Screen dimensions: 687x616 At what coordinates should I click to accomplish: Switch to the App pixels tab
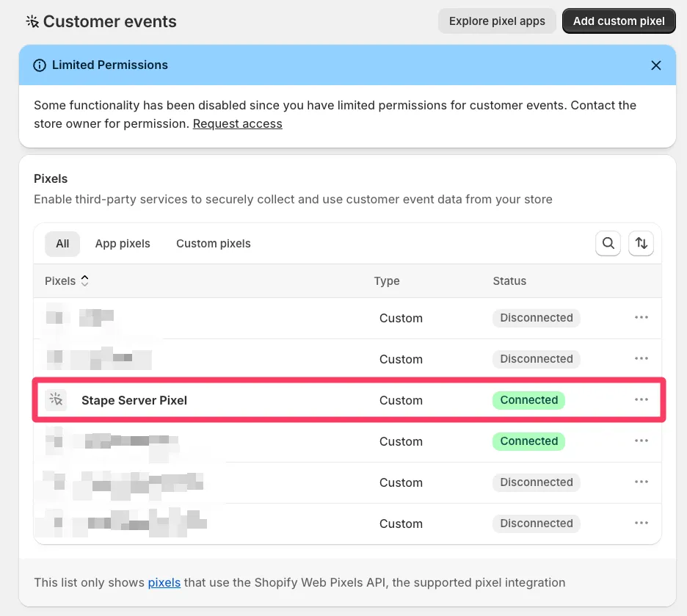coord(123,244)
